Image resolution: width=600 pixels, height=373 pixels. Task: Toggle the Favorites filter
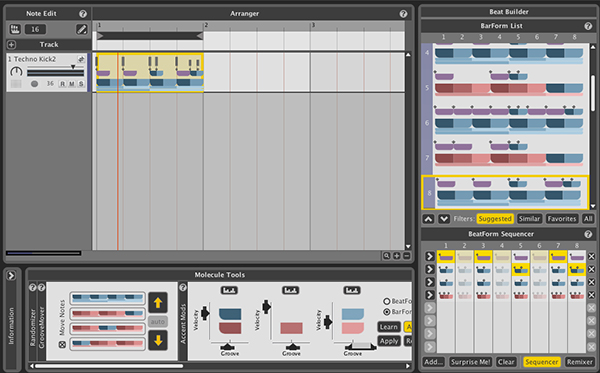click(561, 219)
